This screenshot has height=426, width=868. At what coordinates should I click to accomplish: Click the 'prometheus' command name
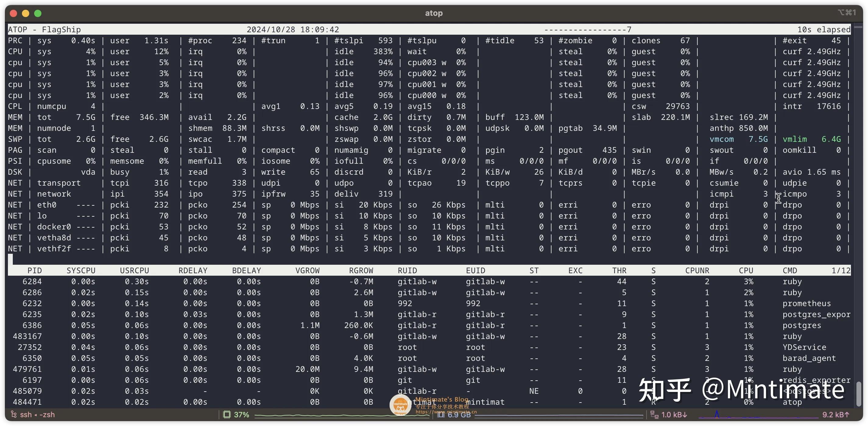(x=807, y=303)
